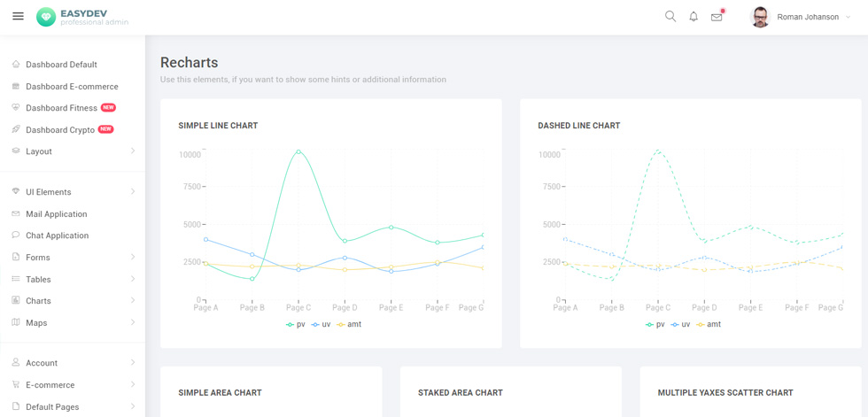This screenshot has height=417, width=868.
Task: Click the E-commerce cart icon
Action: coord(16,384)
